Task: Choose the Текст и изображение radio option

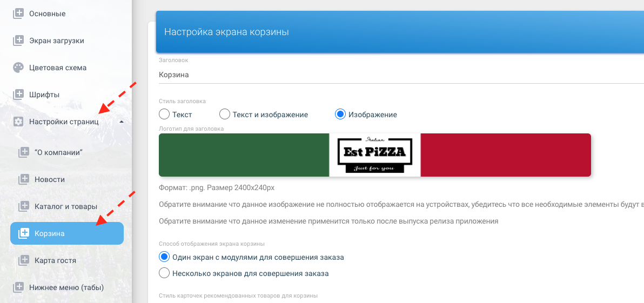Action: point(225,115)
